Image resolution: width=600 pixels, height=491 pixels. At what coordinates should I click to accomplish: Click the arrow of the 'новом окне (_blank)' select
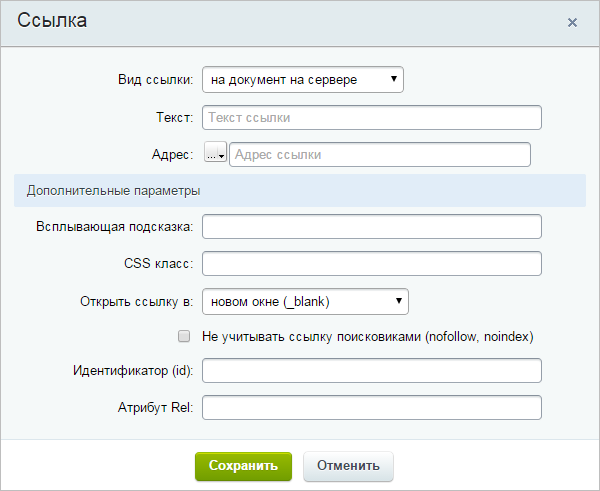399,301
